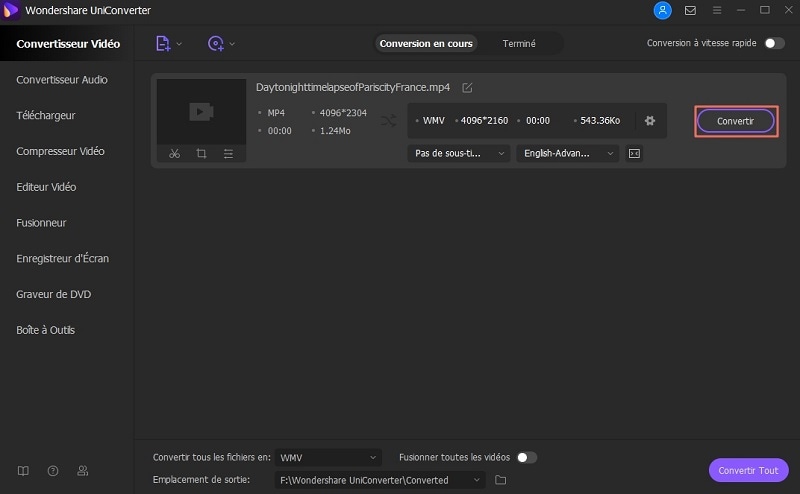
Task: Minimize the UniConverter window
Action: [x=741, y=10]
